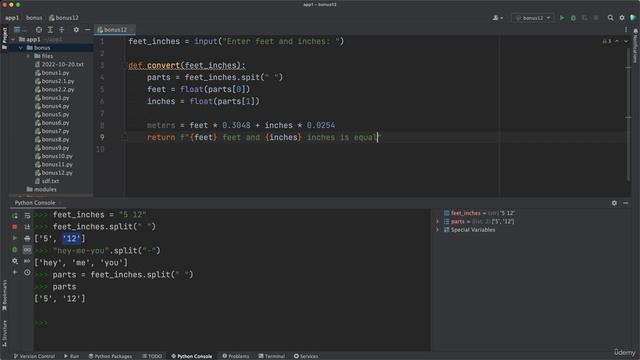Start debugging with the green bug icon

pos(573,18)
